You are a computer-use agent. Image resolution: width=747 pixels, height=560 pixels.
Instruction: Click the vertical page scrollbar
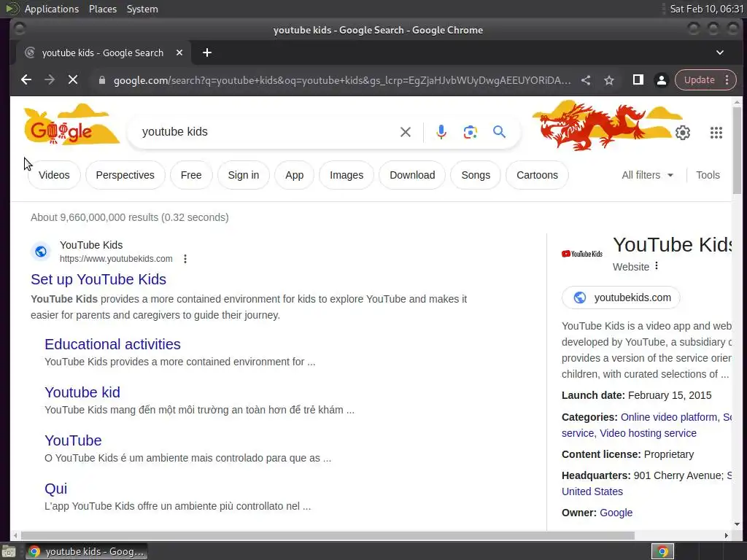click(737, 150)
